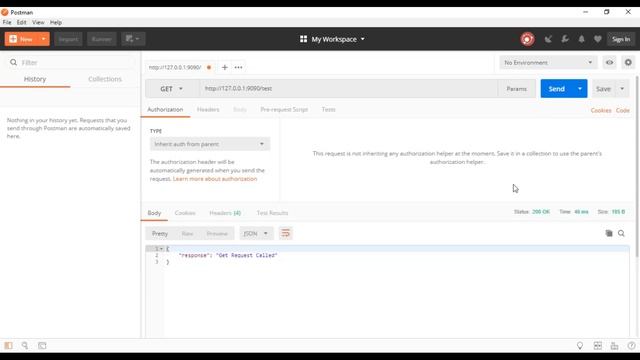
Task: Switch response view to Raw
Action: (x=187, y=233)
